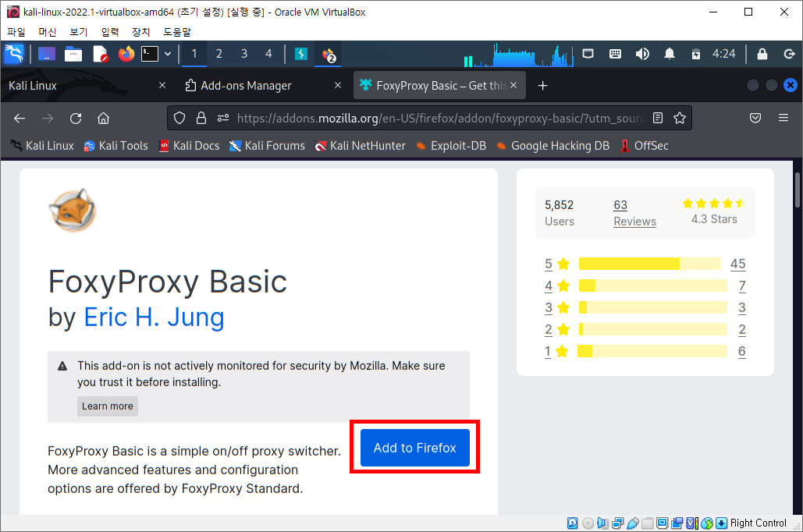Screen dimensions: 803x532
Task: Go back to the previous page
Action: click(x=20, y=119)
